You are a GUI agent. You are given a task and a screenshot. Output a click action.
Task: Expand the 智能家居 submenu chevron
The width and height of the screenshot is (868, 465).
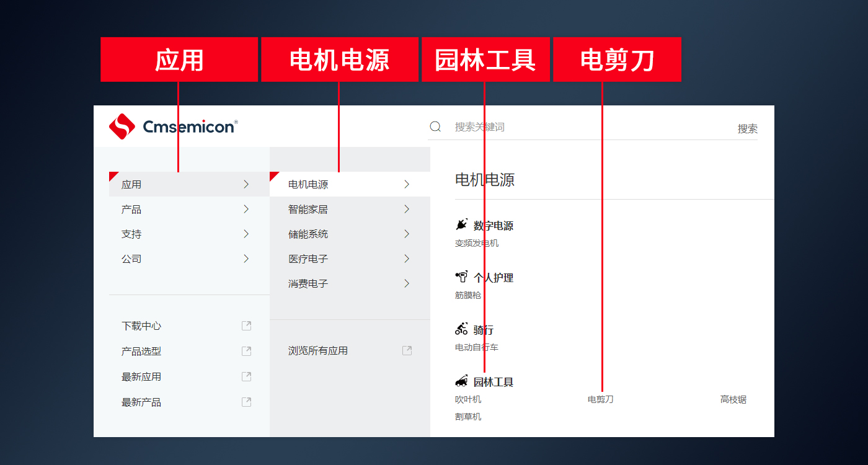pos(407,209)
